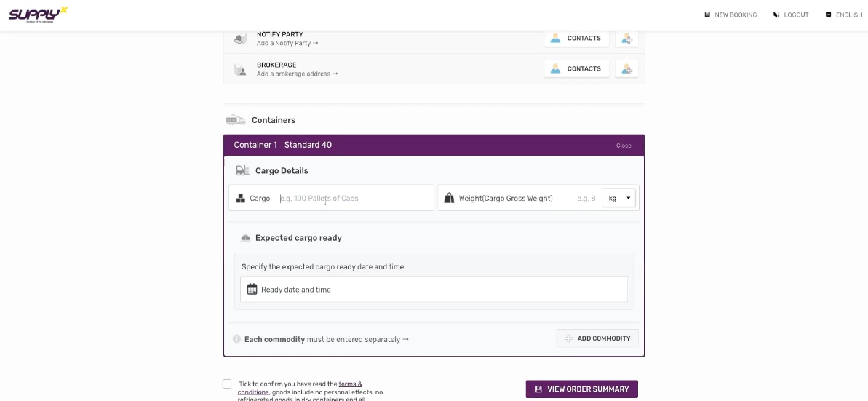Open the kg weight unit dropdown
The image size is (868, 401).
(x=618, y=198)
